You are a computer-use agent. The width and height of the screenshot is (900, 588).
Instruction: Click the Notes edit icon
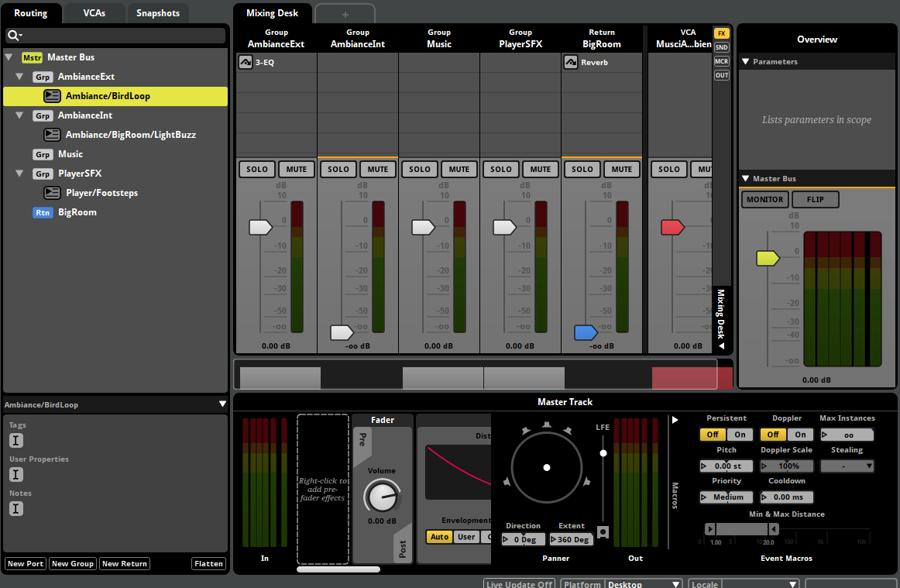(x=16, y=509)
